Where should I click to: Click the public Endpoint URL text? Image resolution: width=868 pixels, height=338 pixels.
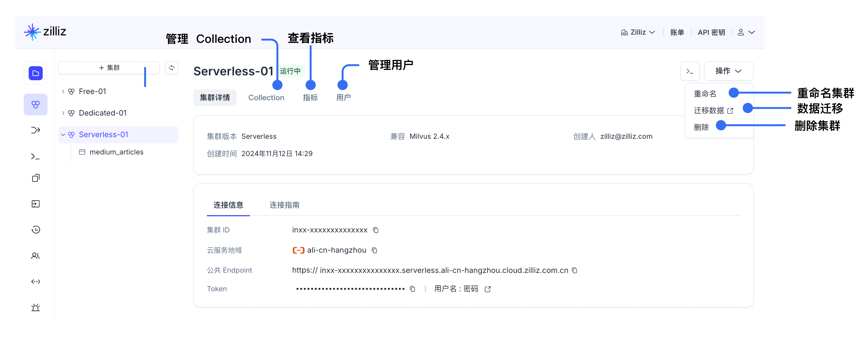pos(430,271)
